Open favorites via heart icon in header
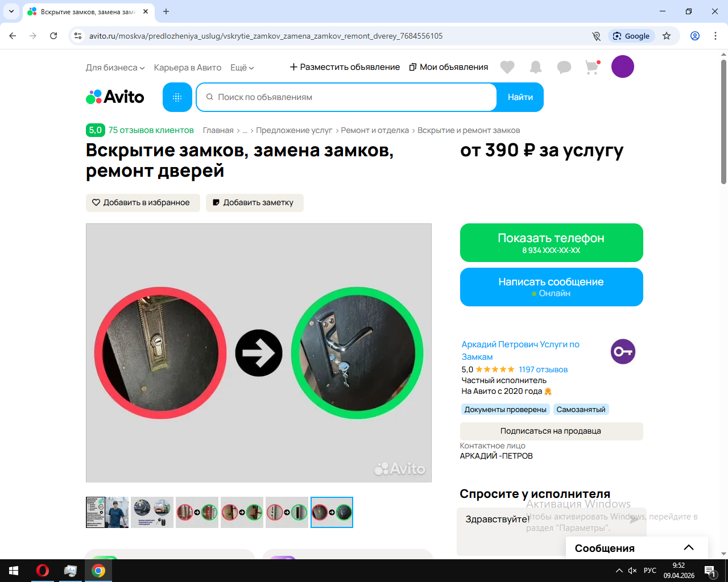This screenshot has width=728, height=582. (507, 67)
